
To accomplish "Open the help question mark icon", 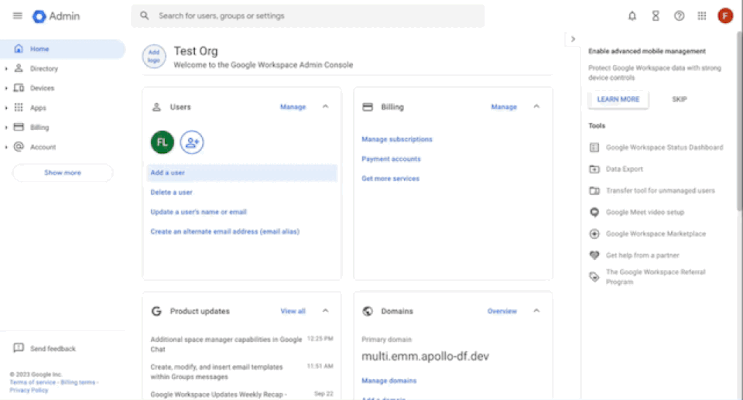I will click(x=679, y=16).
